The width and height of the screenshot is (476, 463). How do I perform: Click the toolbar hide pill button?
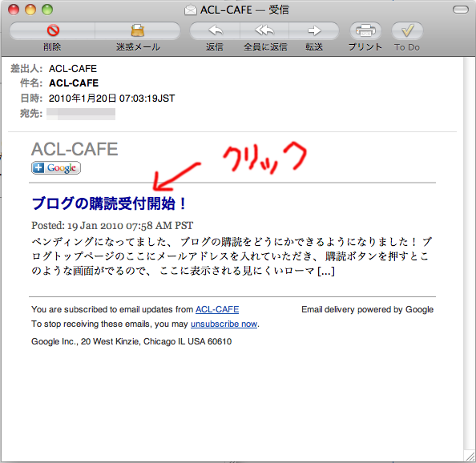click(461, 10)
